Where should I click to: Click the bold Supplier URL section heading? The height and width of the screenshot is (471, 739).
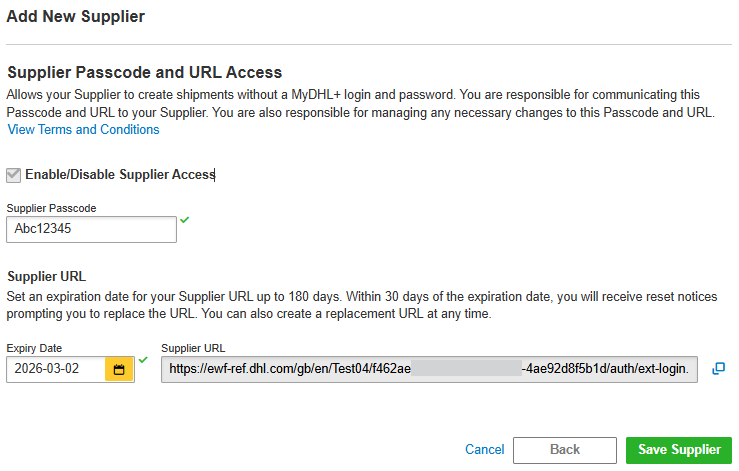(x=48, y=277)
